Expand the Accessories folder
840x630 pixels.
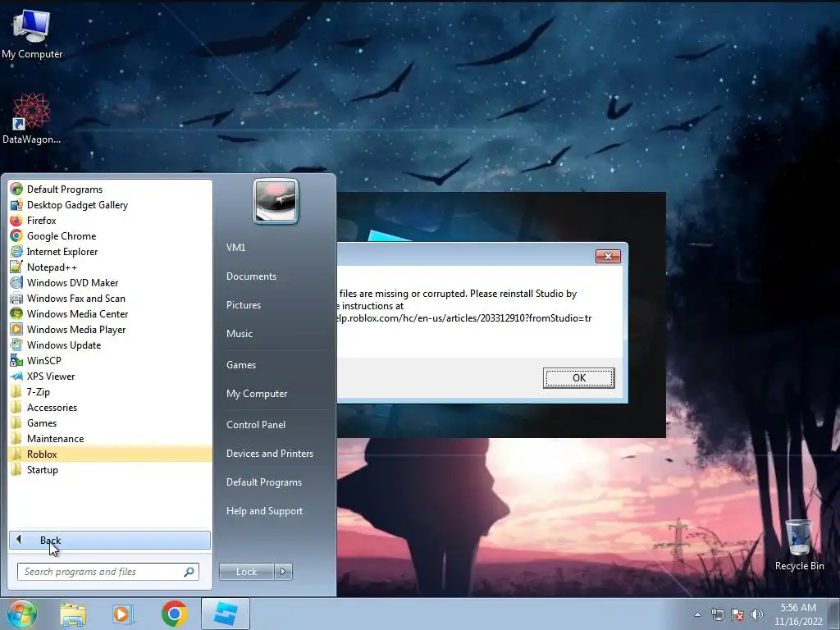[x=110, y=407]
